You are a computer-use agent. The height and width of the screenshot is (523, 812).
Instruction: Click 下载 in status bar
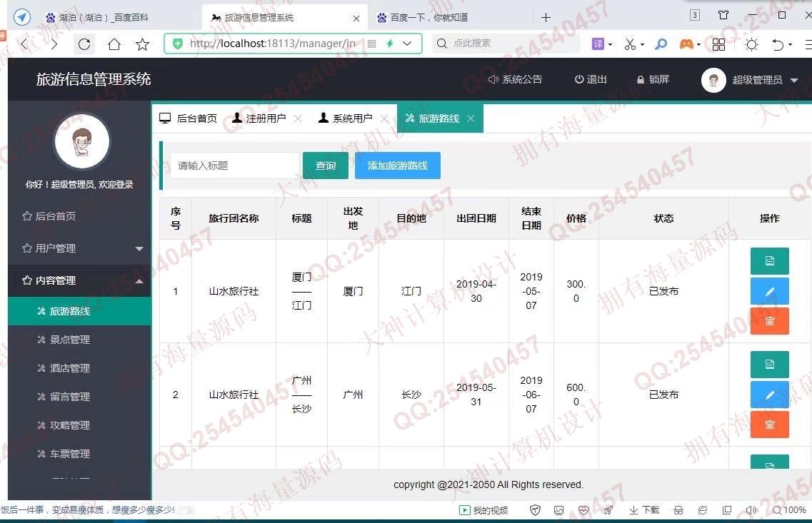[644, 511]
